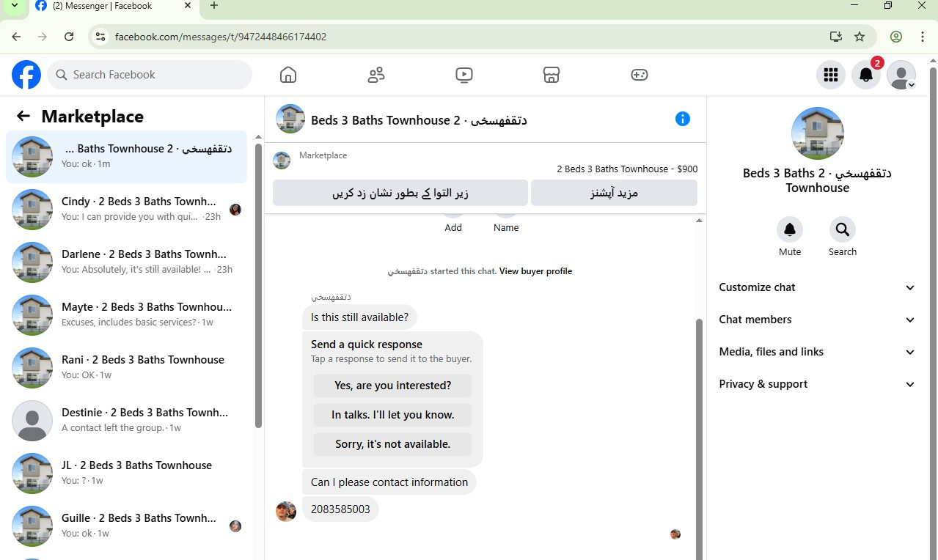The image size is (938, 560).
Task: Click sender avatar beside phone number message
Action: pyautogui.click(x=286, y=511)
